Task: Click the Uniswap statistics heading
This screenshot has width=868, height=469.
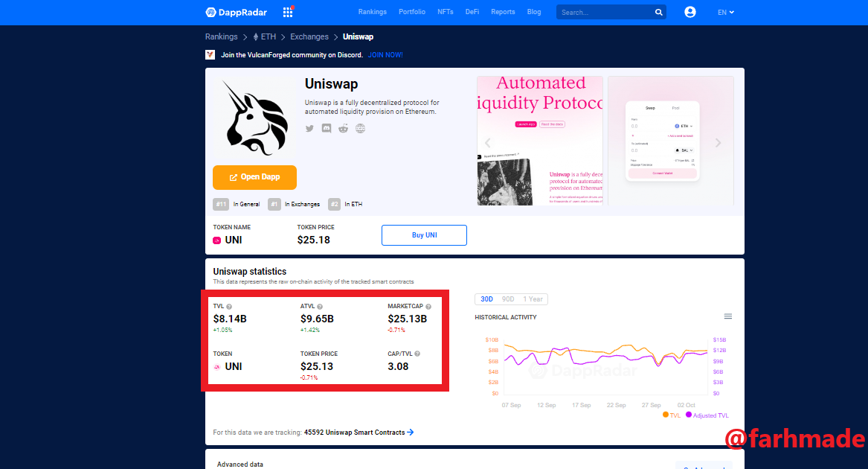Action: tap(250, 272)
